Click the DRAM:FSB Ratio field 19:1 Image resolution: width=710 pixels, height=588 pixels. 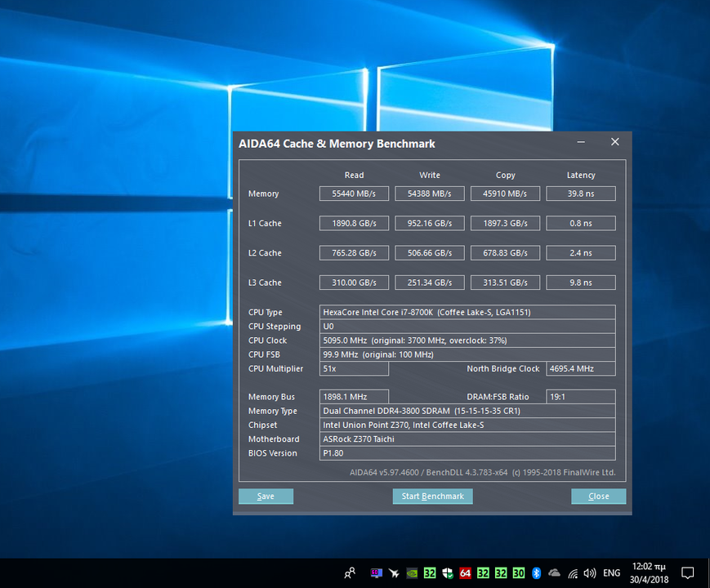click(x=581, y=397)
